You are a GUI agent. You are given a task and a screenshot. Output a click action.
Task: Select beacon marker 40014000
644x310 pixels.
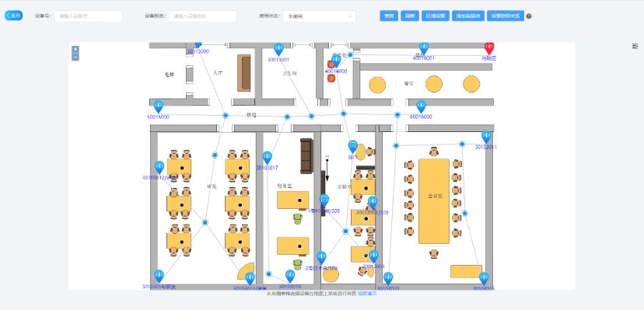(336, 61)
